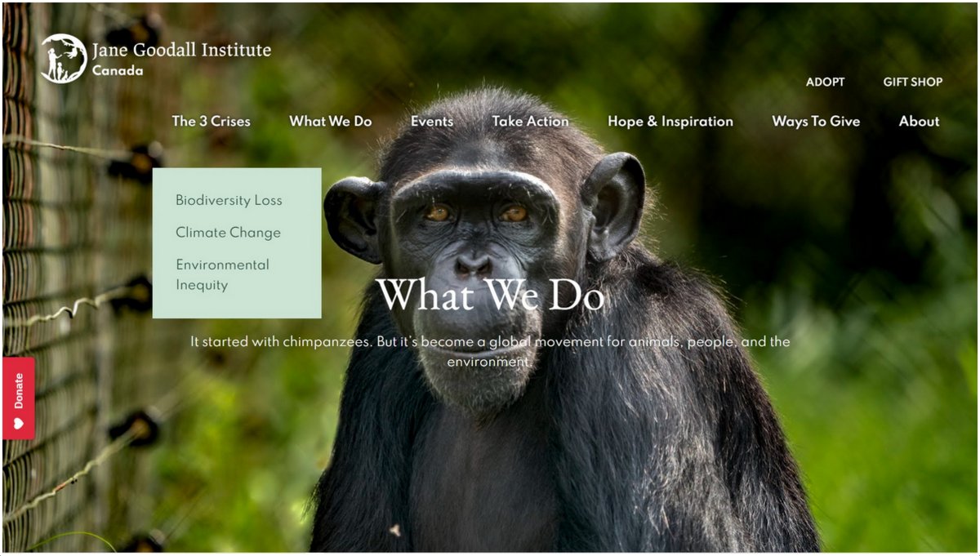Visit the GIFT SHOP link
The image size is (980, 556).
(x=912, y=82)
